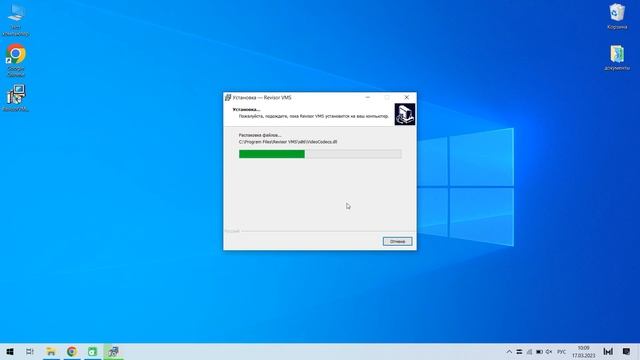Open the Recycle Bin desktop icon
The height and width of the screenshot is (360, 640).
[x=617, y=16]
